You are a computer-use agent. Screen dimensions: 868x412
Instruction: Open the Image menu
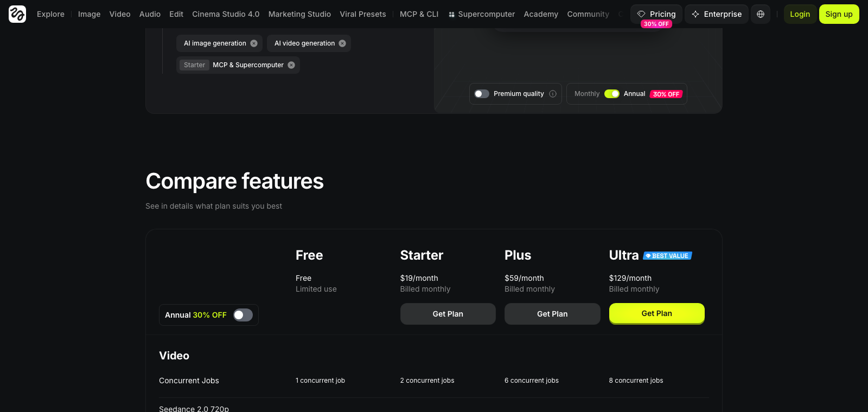click(89, 14)
